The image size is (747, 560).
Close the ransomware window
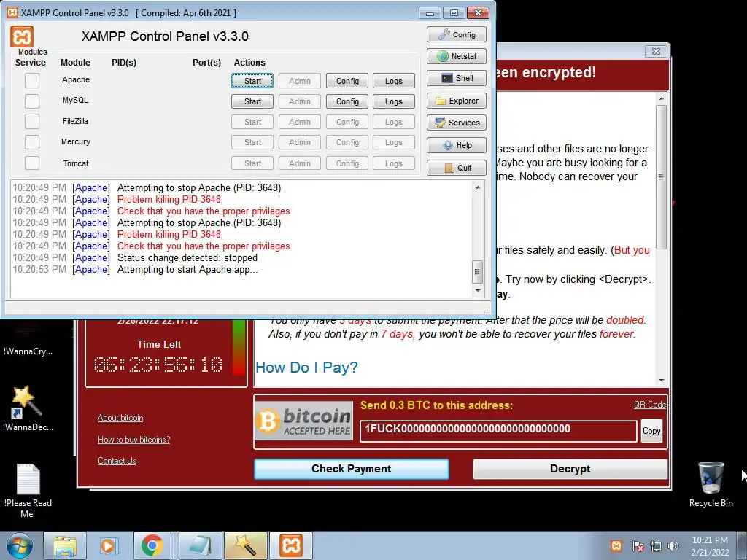coord(656,51)
